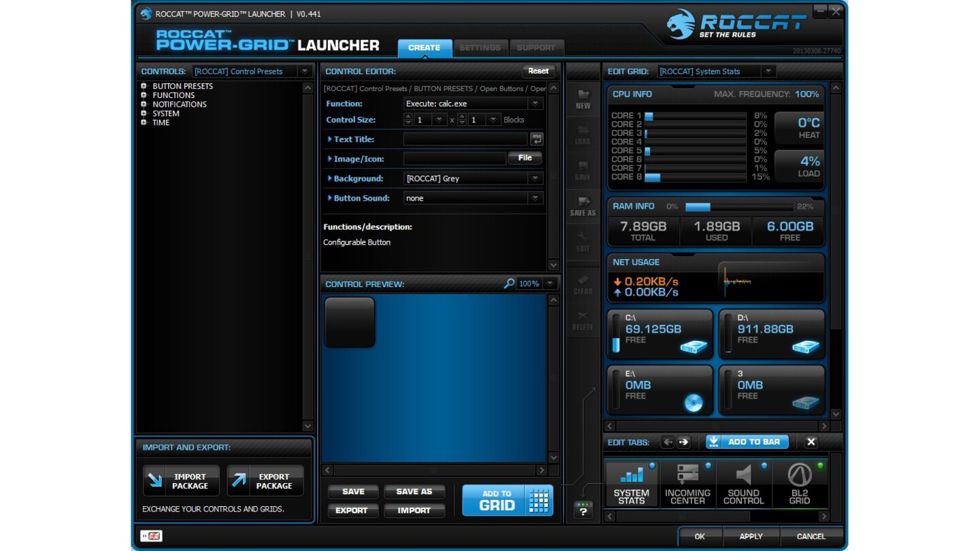Select the BL2 Grid tab icon
This screenshot has width=980, height=551.
tap(799, 484)
